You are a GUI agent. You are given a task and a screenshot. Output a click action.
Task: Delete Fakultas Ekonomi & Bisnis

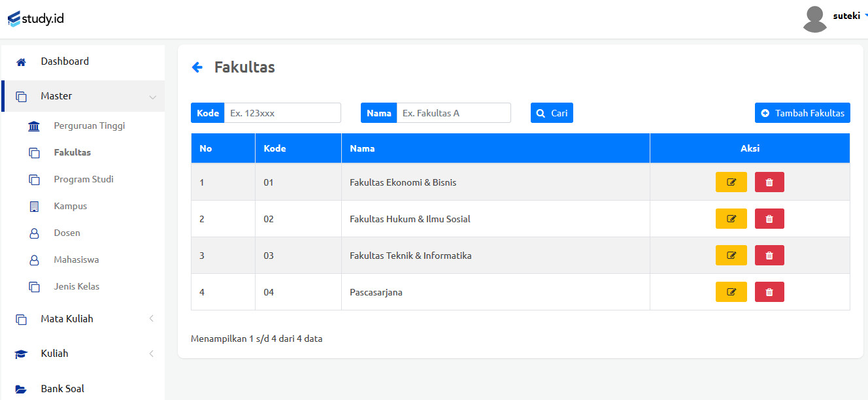769,182
